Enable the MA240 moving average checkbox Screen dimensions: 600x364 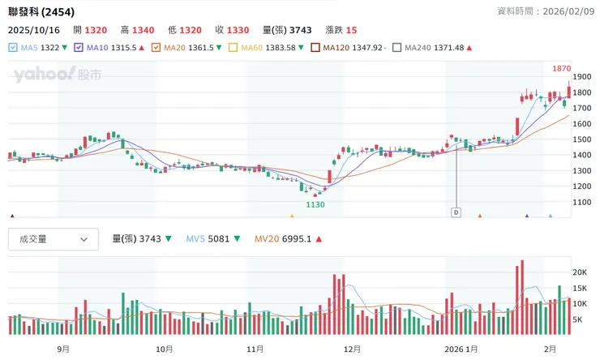pyautogui.click(x=396, y=48)
